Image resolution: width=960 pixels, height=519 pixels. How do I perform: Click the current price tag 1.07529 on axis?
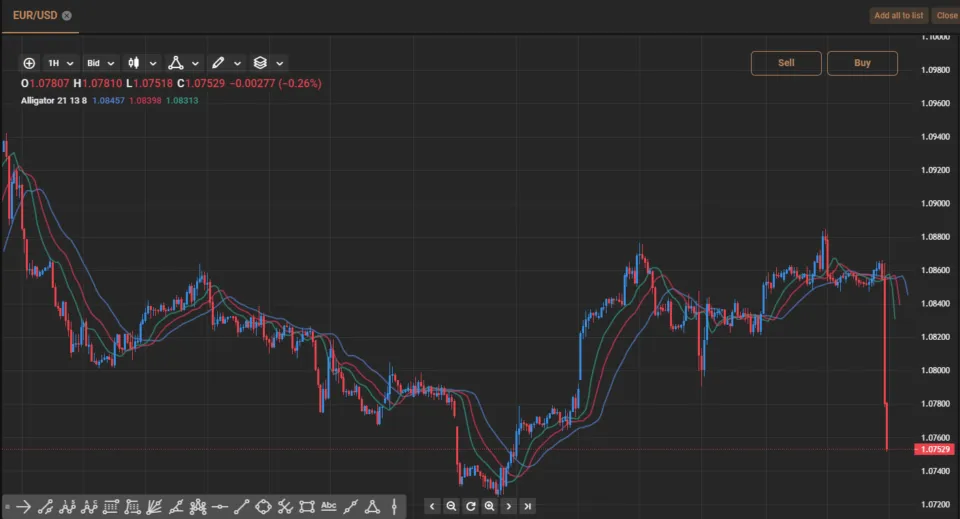click(934, 449)
